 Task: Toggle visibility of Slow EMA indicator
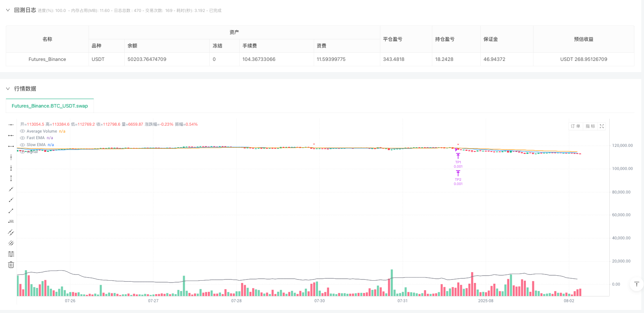click(x=22, y=145)
